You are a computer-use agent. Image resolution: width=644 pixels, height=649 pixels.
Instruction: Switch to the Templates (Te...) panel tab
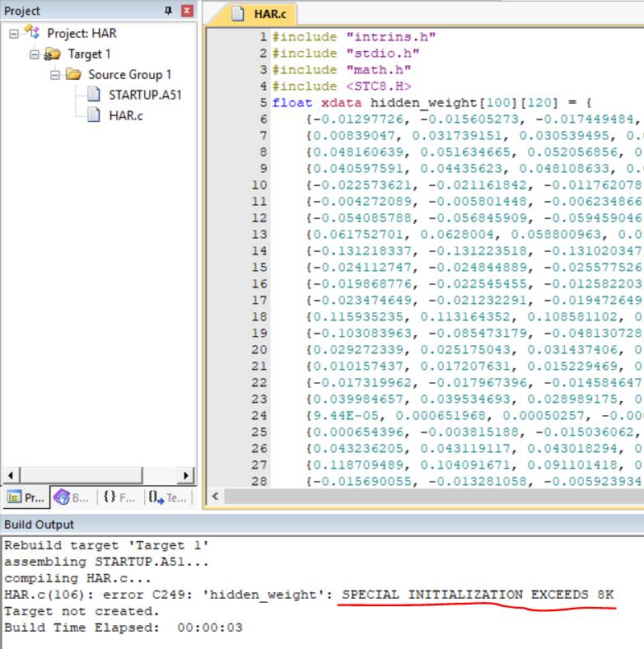pyautogui.click(x=167, y=497)
